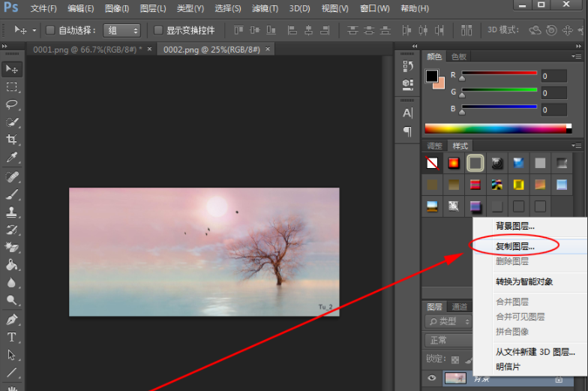
Task: Enable the 显示变换控件 checkbox
Action: (158, 31)
